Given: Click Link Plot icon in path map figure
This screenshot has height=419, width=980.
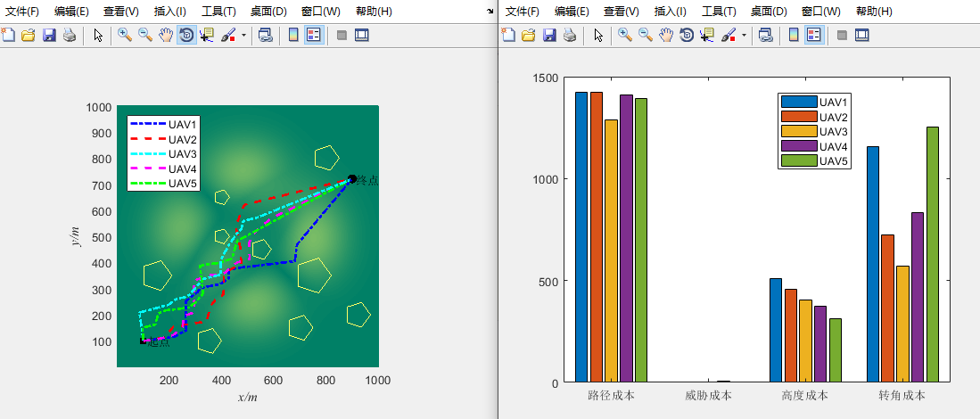Looking at the screenshot, I should point(265,36).
